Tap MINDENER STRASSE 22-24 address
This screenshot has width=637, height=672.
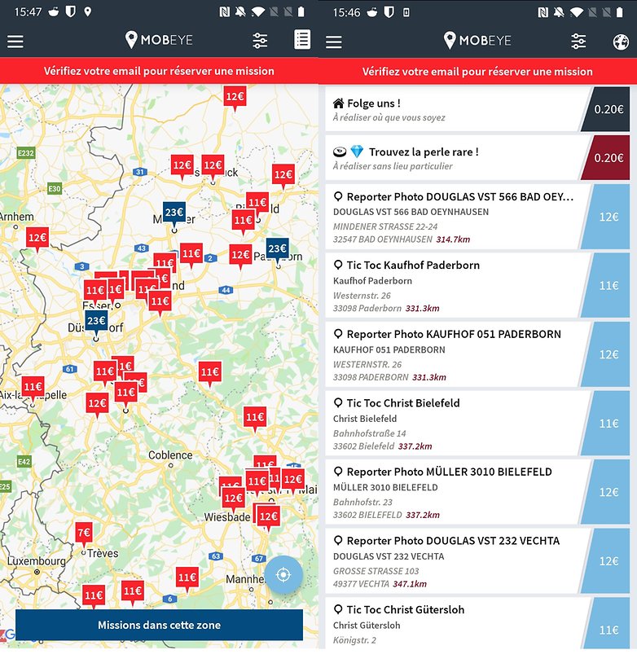pos(385,226)
